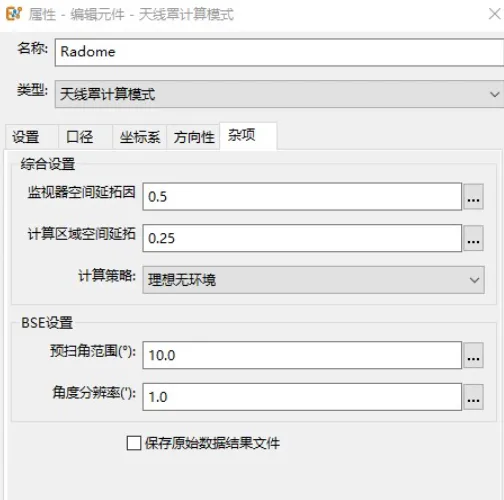Open ellipsis button beside 计算区域空间延拓 field
Screen dimensions: 504x500
[x=473, y=238]
